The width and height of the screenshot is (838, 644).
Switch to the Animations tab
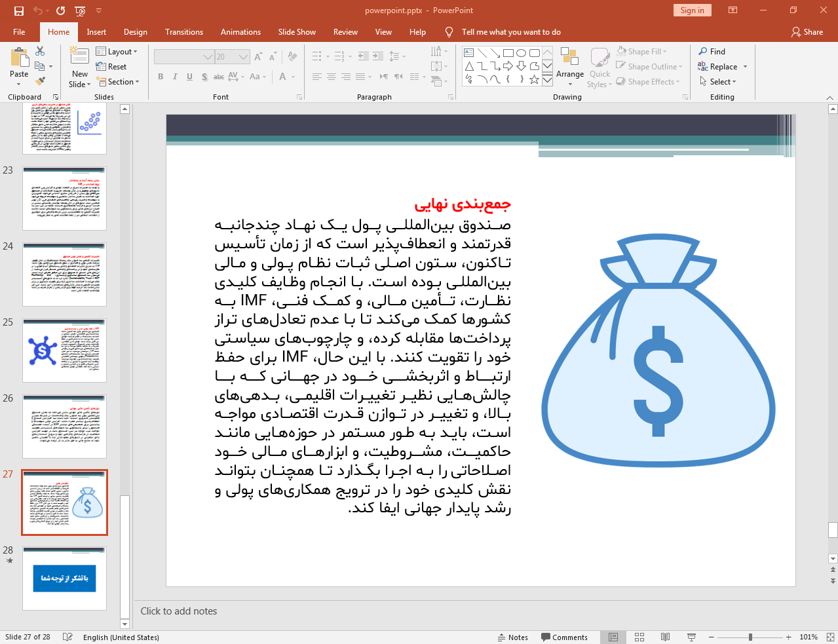[240, 32]
